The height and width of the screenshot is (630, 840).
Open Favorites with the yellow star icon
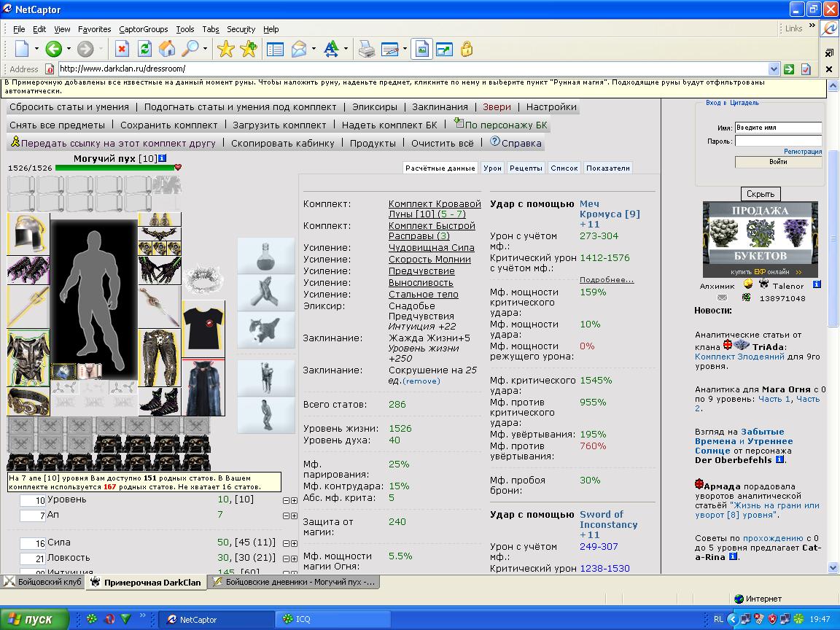[226, 49]
